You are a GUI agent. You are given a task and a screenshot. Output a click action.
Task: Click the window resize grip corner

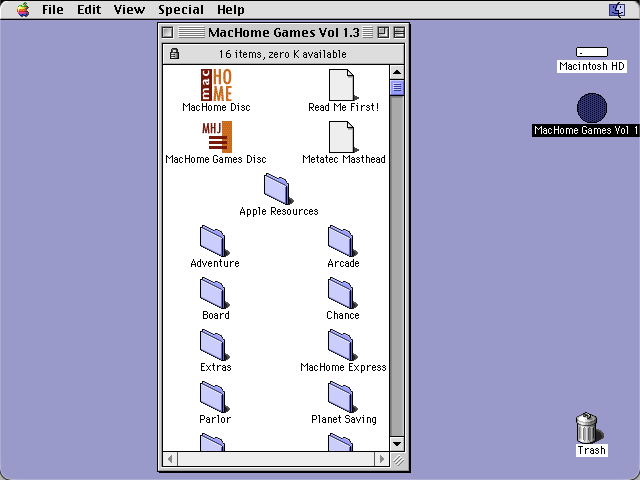click(398, 460)
